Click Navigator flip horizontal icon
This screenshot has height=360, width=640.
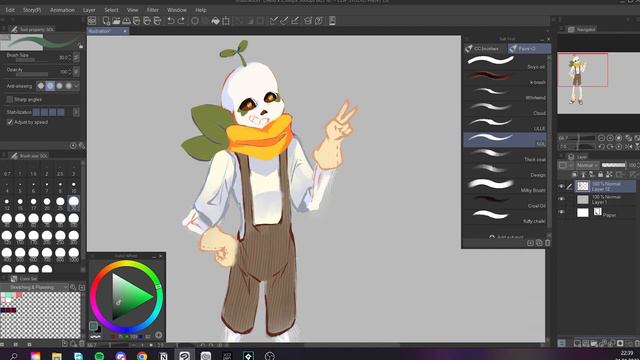628,147
